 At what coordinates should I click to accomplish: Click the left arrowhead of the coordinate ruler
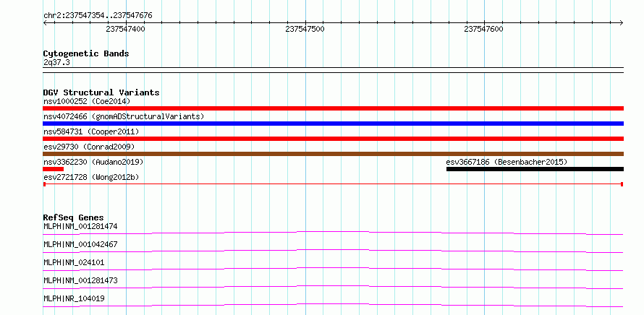45,22
